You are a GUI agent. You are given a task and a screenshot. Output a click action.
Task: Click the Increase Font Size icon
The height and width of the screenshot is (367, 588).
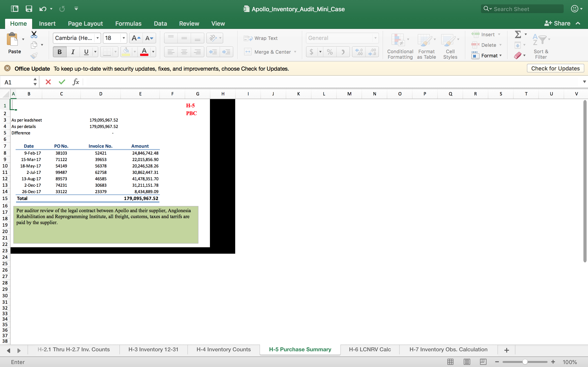[x=136, y=38]
